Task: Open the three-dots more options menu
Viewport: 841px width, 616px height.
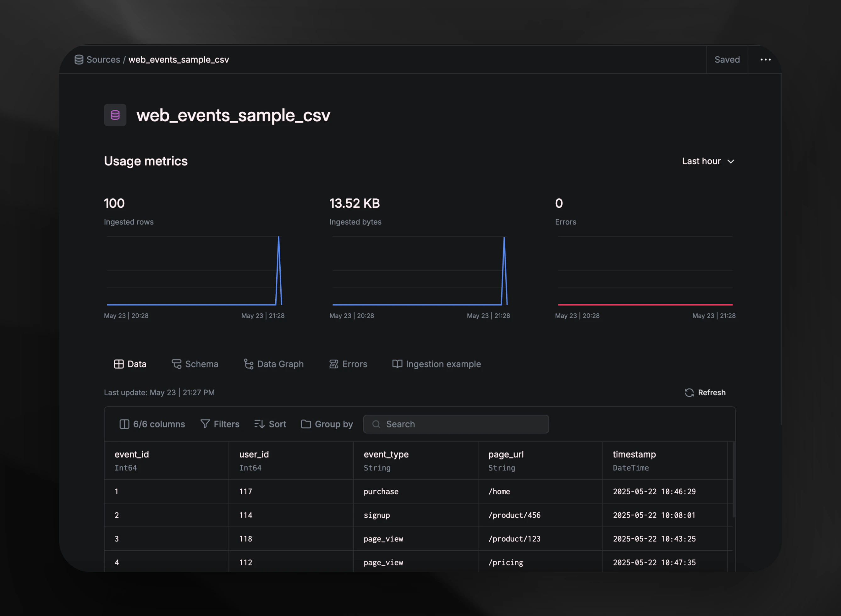Action: click(765, 60)
